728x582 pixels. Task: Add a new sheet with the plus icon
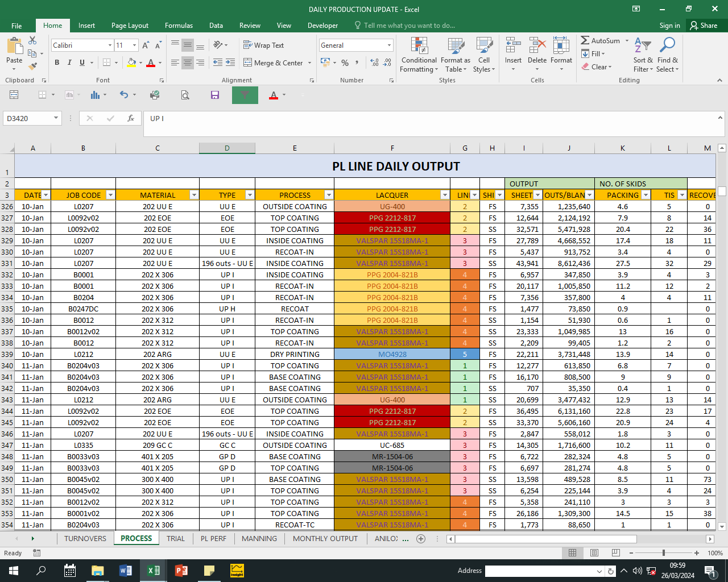pyautogui.click(x=421, y=539)
